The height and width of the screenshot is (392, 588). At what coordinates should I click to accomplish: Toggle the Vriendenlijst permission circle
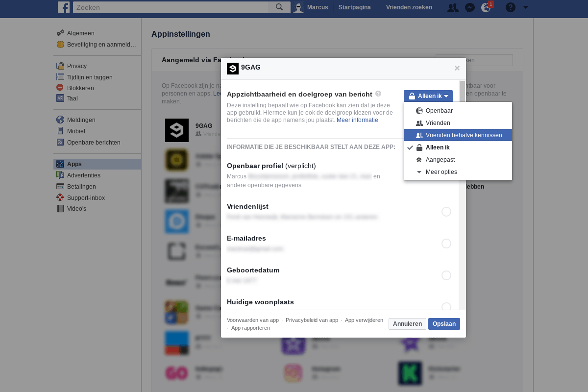point(446,212)
